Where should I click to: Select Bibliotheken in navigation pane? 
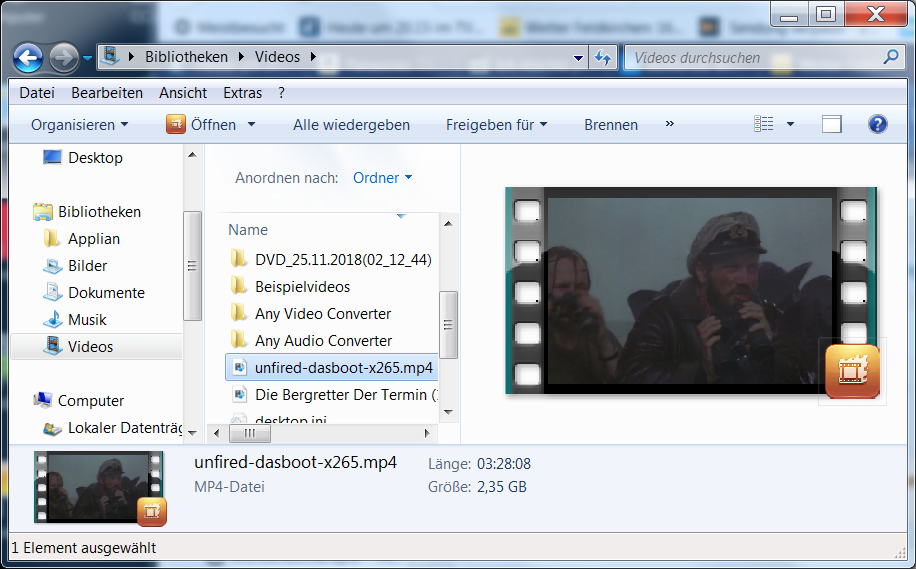99,211
